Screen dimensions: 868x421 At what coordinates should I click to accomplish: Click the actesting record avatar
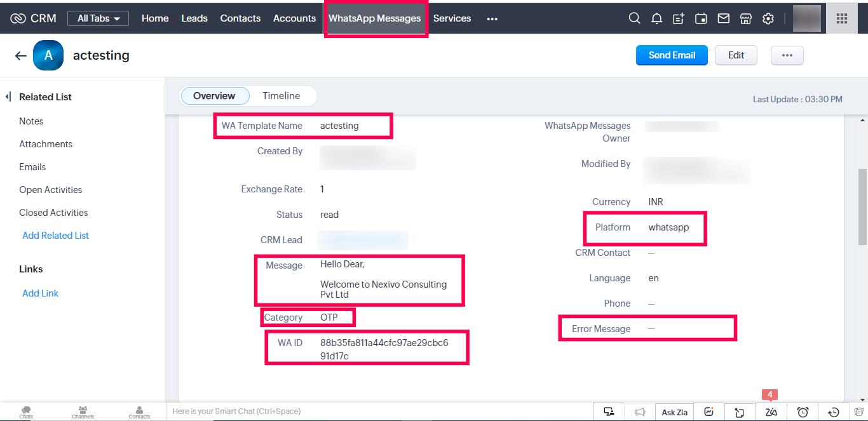(48, 56)
